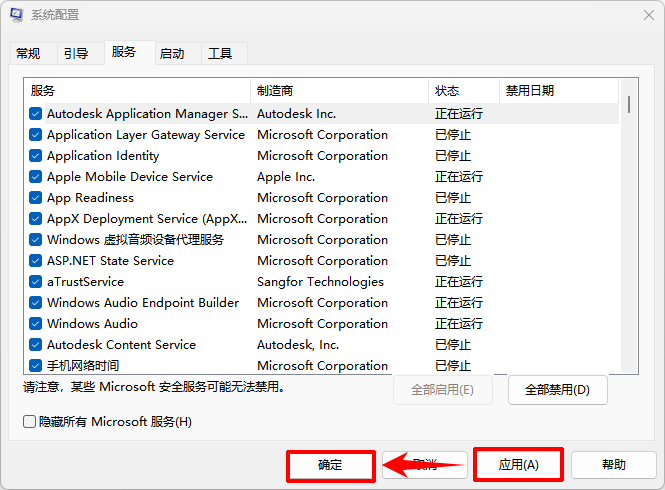Open help with the 帮助 button

pos(614,465)
